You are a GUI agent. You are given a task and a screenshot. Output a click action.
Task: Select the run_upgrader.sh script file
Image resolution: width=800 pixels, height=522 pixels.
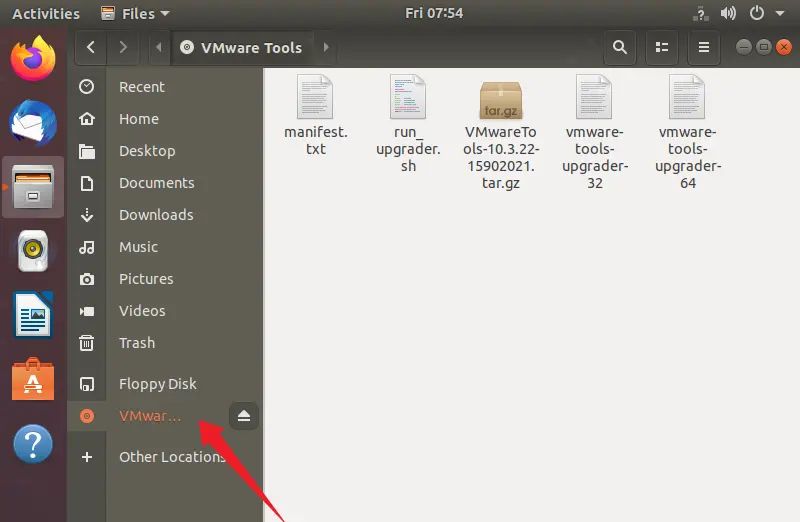[408, 124]
